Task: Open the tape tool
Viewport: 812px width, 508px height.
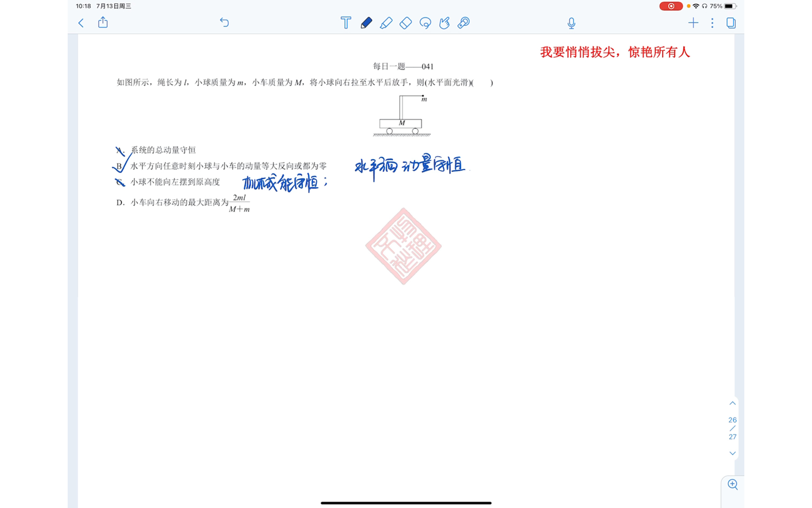Action: (x=463, y=23)
